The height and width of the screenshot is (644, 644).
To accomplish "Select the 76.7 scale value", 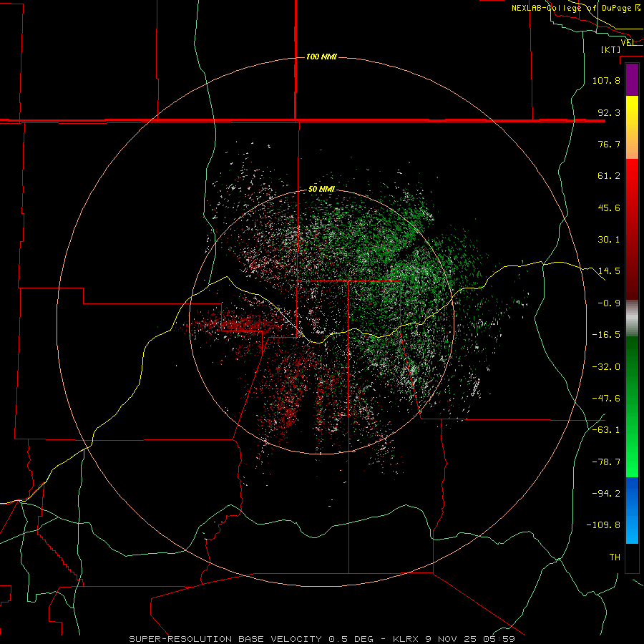I will coord(609,144).
